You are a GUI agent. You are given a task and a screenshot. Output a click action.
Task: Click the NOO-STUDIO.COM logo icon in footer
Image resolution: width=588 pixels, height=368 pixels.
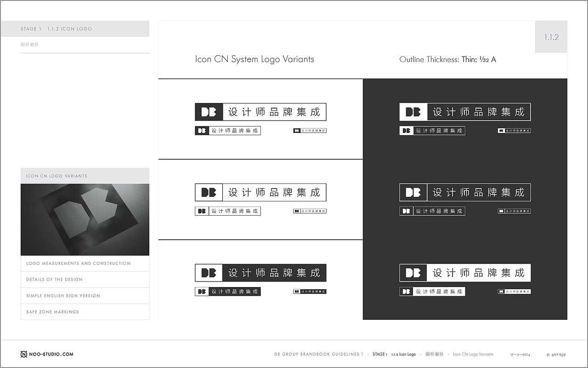24,354
